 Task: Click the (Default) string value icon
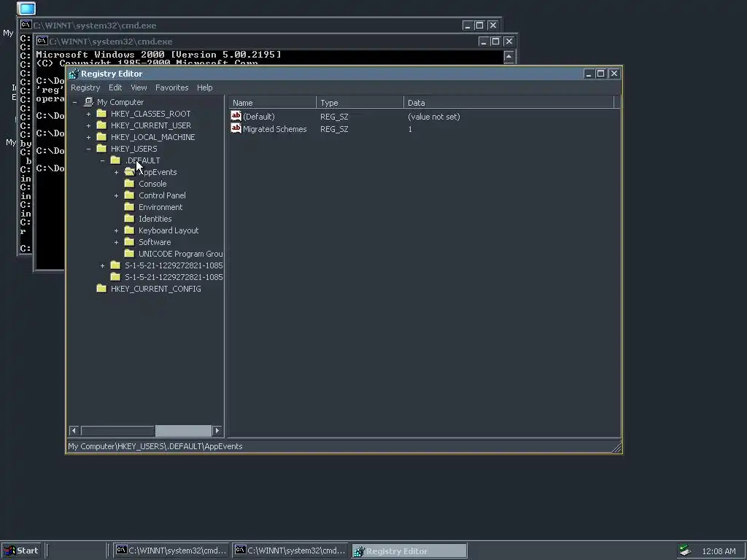click(x=236, y=116)
